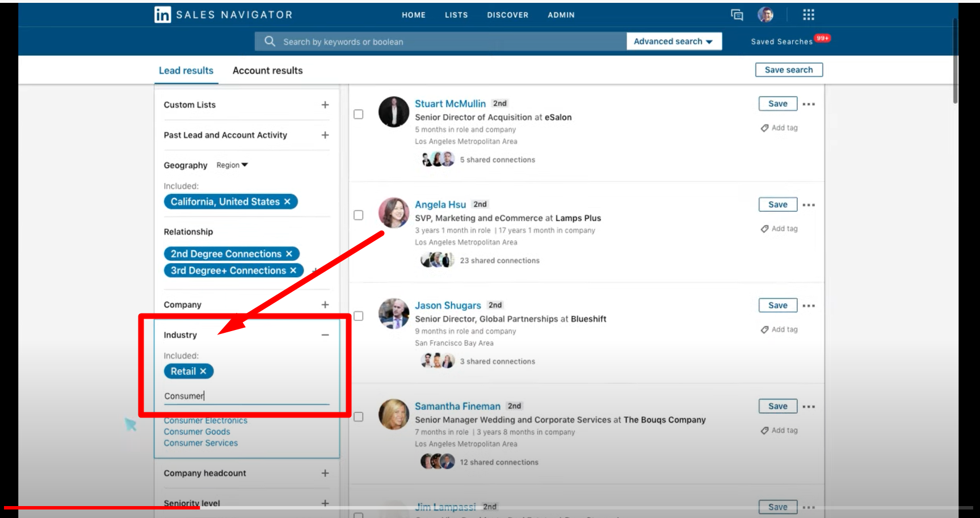Choose Consumer Goods industry suggestion

point(197,432)
